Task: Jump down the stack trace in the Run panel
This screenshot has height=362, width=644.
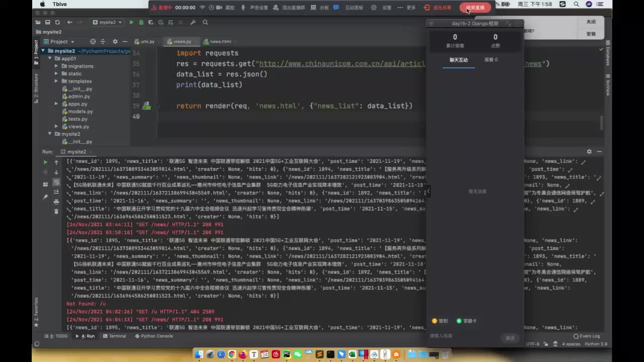Action: click(x=56, y=172)
